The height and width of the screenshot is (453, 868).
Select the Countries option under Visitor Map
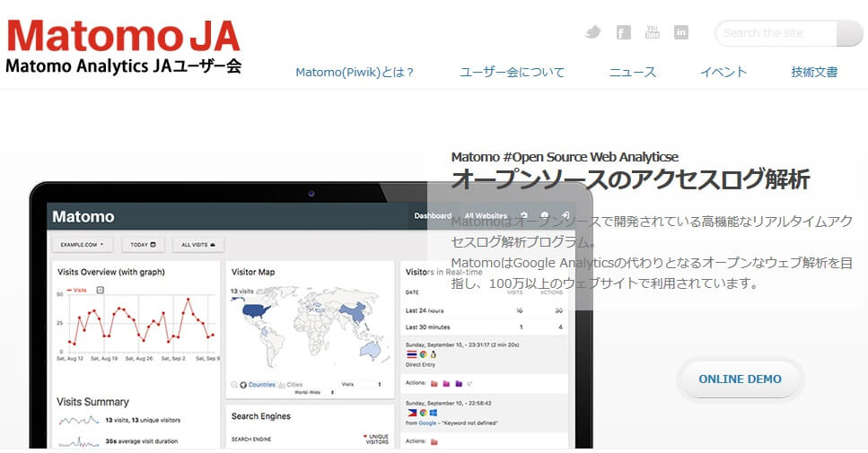(x=261, y=385)
